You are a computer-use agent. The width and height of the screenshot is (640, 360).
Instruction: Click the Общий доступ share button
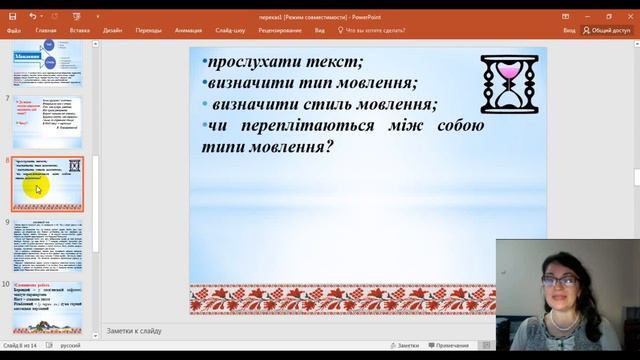(x=607, y=30)
